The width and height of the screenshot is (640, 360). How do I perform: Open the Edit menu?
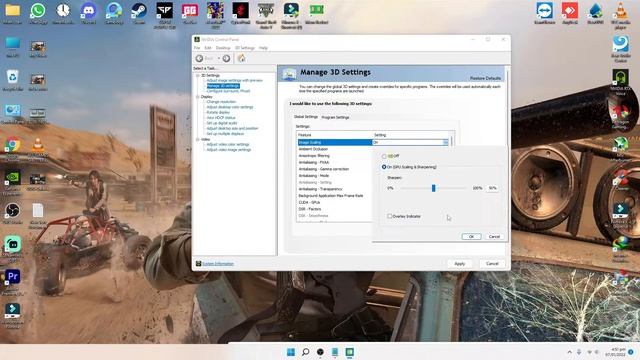207,48
